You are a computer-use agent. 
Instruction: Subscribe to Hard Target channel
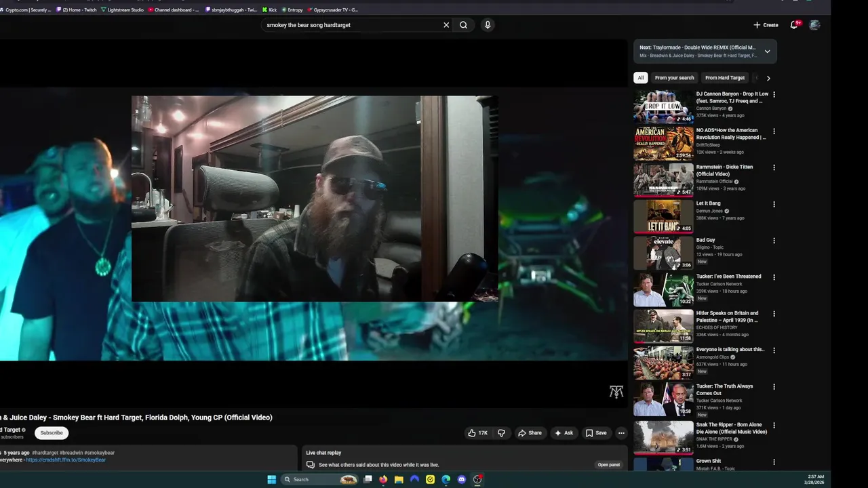tap(52, 433)
